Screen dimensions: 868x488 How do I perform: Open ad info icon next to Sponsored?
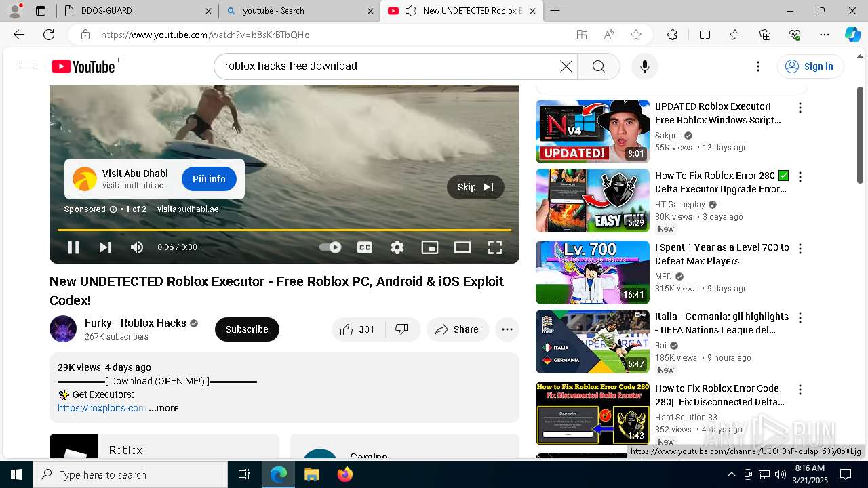[x=113, y=209]
